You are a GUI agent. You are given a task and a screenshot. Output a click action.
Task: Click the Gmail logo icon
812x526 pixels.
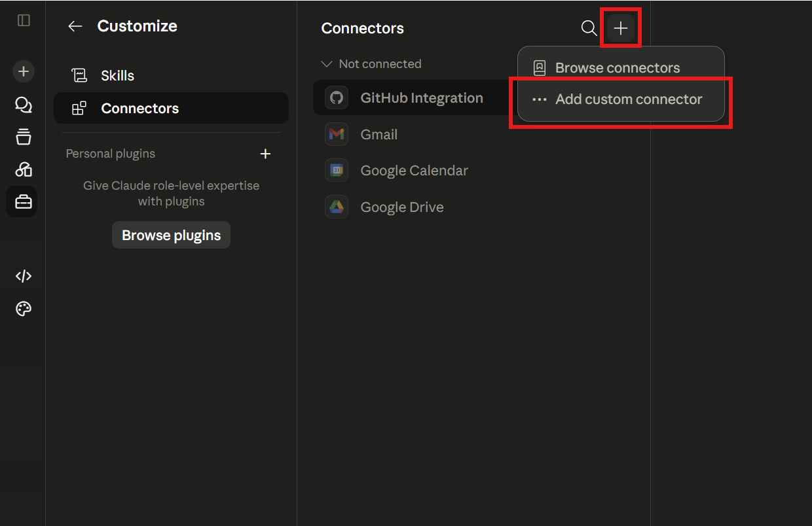[x=337, y=134]
